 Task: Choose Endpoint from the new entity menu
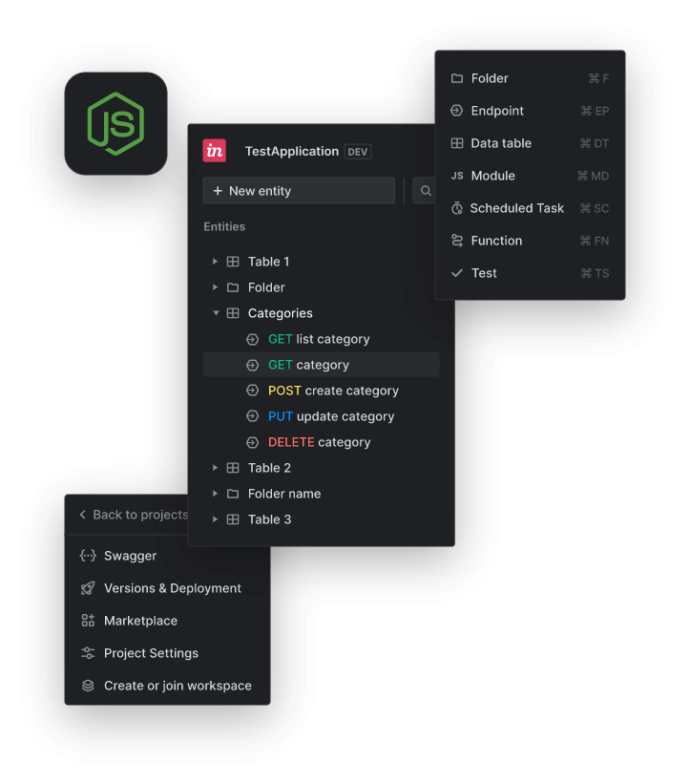pyautogui.click(x=497, y=111)
